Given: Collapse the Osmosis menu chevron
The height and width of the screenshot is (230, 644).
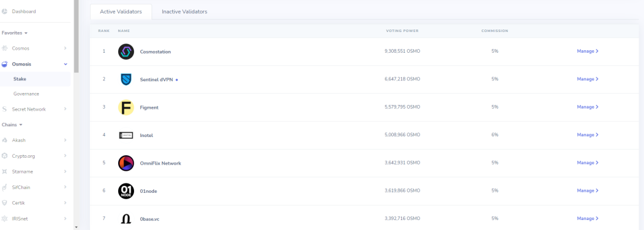Looking at the screenshot, I should coord(65,64).
